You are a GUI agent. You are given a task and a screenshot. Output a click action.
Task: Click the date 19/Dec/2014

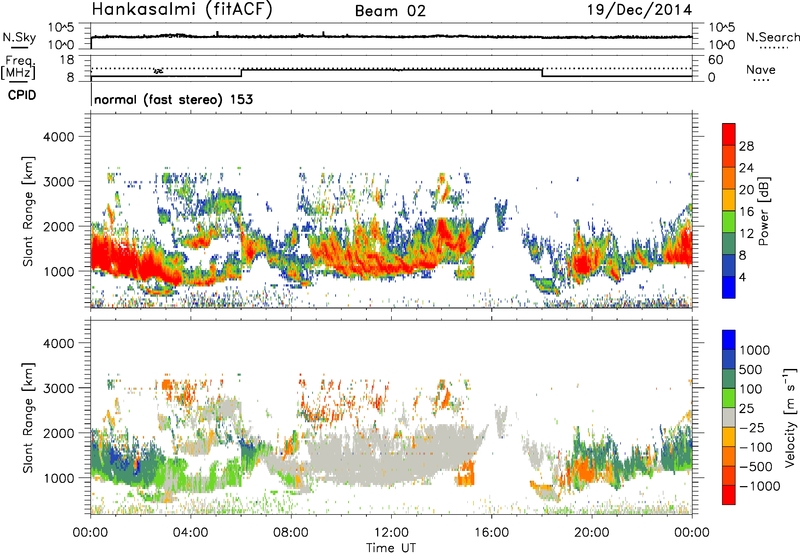coord(640,10)
